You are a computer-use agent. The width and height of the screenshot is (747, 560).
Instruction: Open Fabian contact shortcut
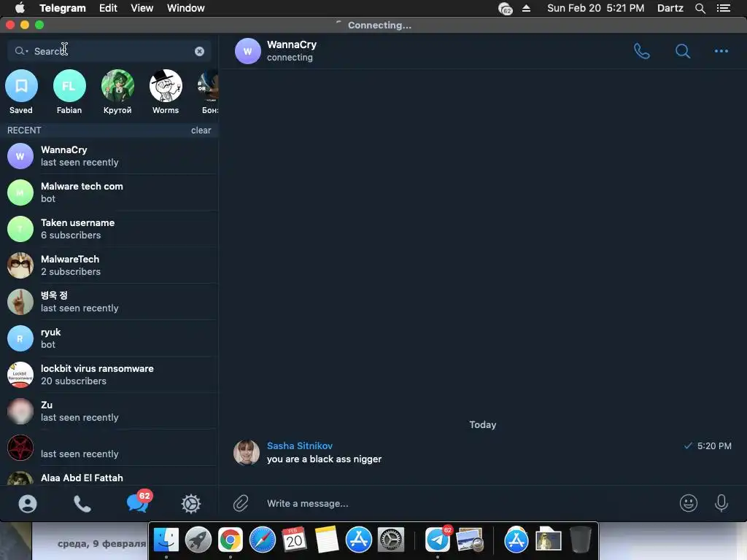click(x=69, y=92)
